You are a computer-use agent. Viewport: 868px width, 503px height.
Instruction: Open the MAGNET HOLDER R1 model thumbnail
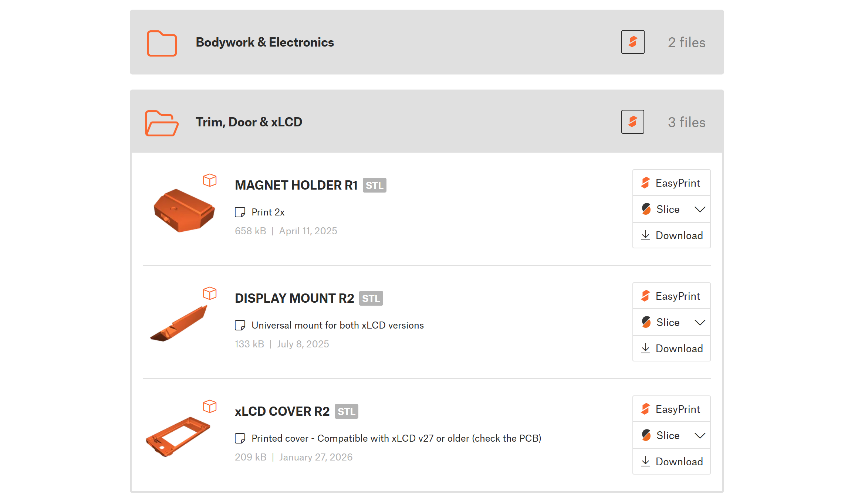tap(184, 210)
